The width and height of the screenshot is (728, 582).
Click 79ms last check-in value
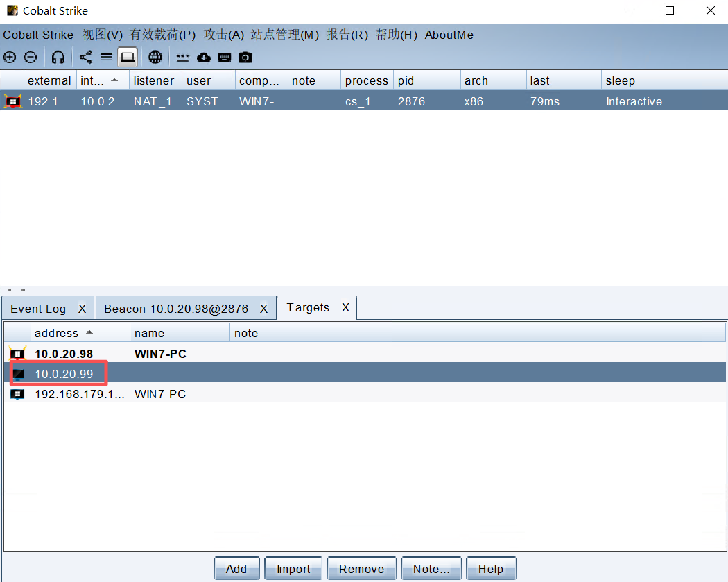click(x=544, y=101)
